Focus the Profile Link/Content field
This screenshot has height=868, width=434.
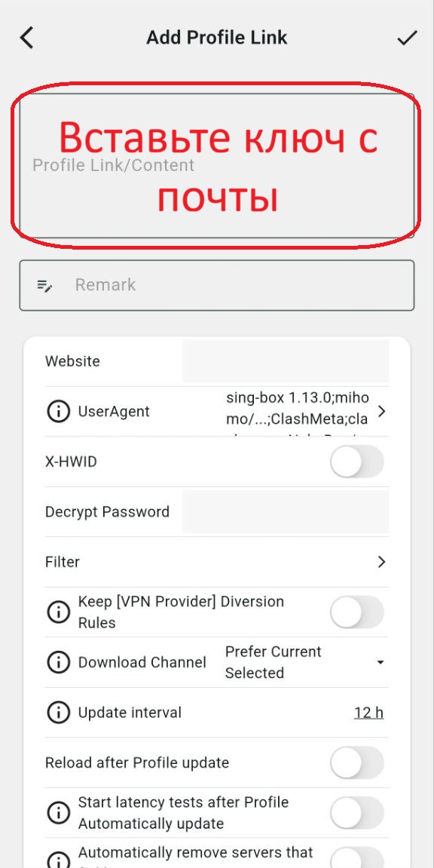[x=217, y=165]
